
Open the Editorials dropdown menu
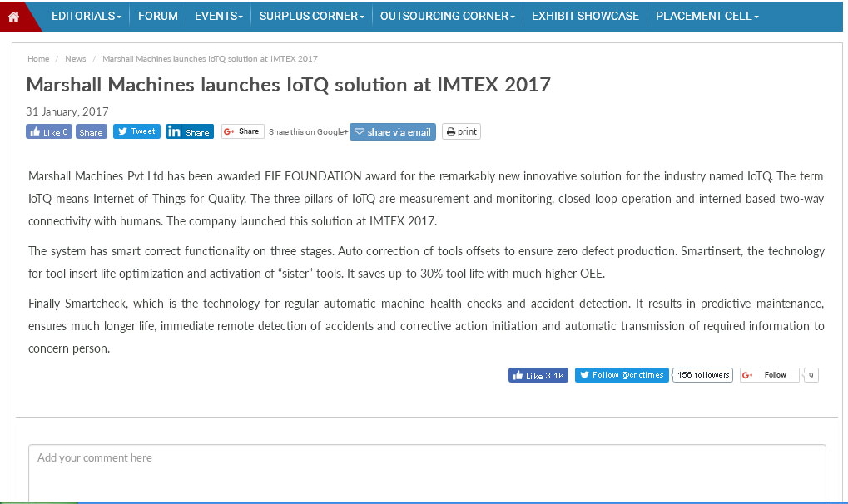pyautogui.click(x=87, y=16)
